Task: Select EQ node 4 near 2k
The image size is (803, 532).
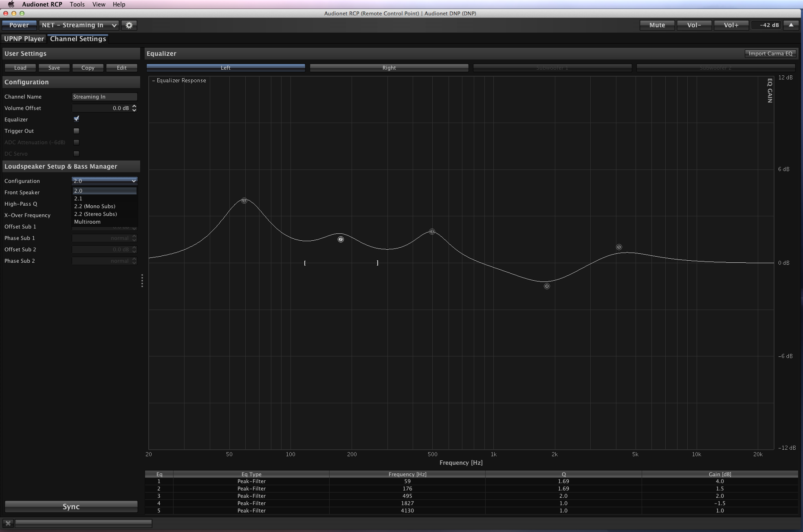Action: pyautogui.click(x=547, y=286)
